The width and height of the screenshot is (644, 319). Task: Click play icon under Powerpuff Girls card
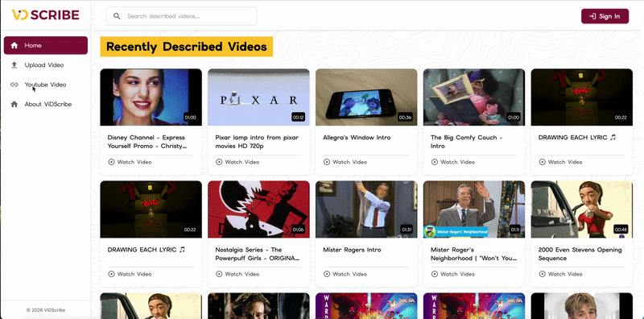point(219,274)
